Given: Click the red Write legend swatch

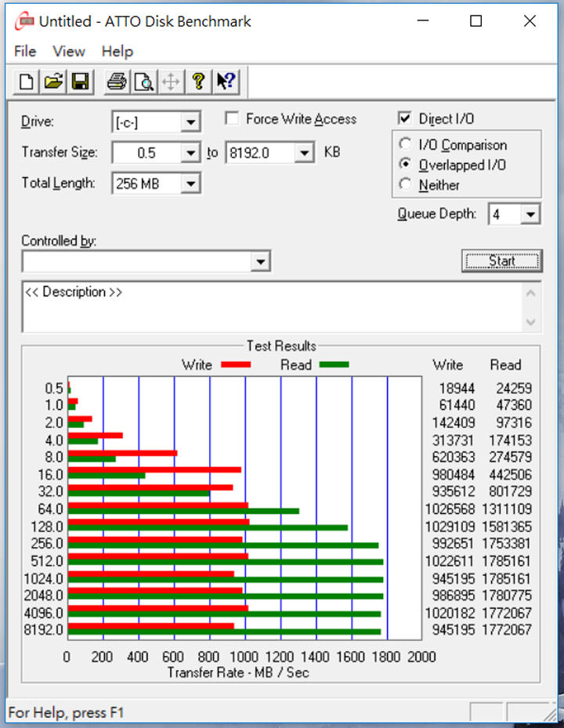Looking at the screenshot, I should [236, 365].
